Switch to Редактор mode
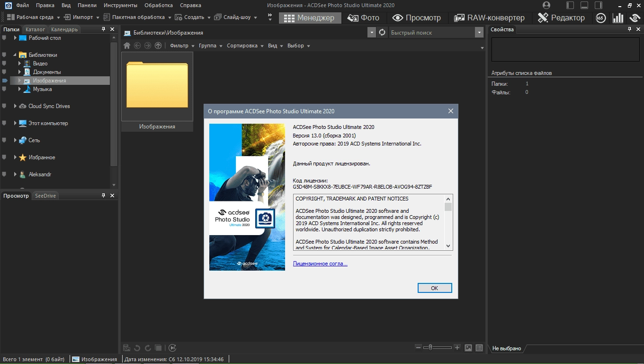This screenshot has height=364, width=644. (x=561, y=18)
